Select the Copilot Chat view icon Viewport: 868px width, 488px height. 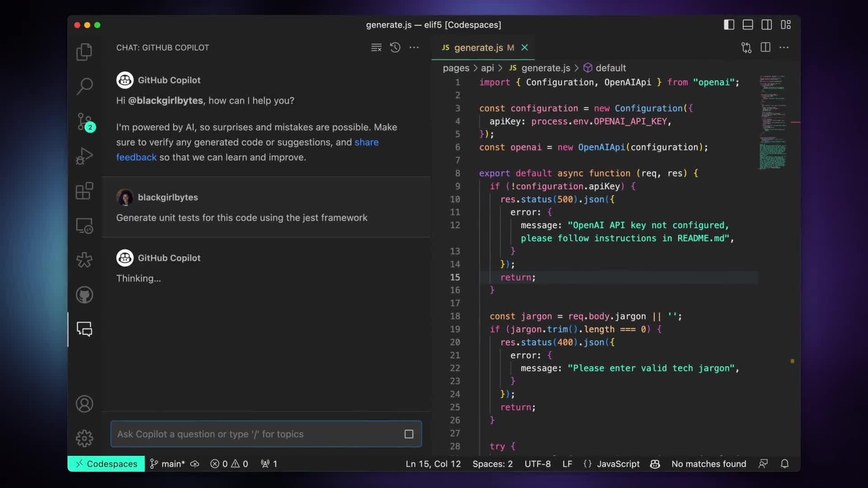(84, 329)
